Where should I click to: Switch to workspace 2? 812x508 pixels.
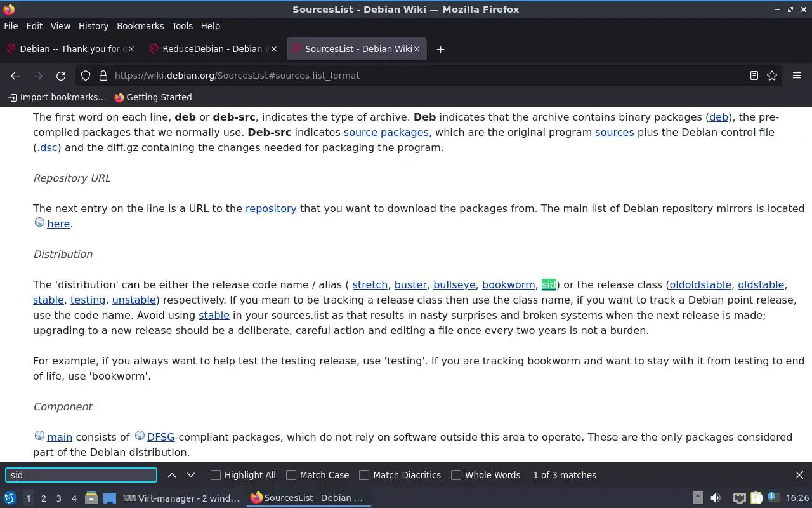[x=43, y=498]
